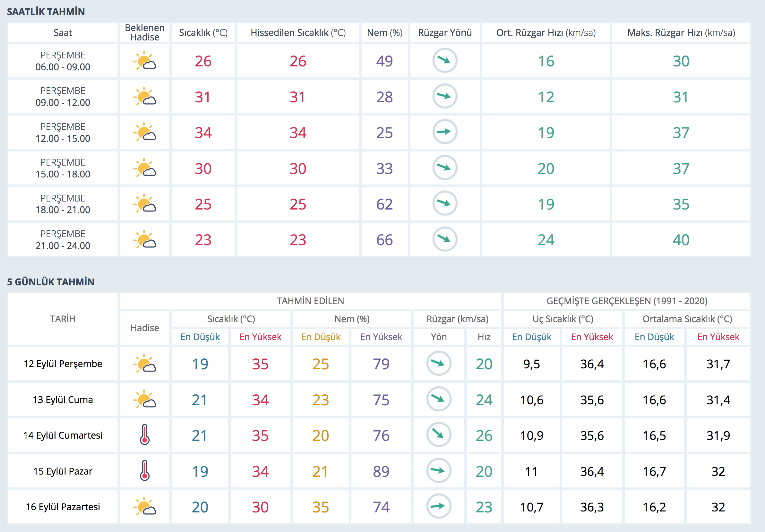Click the 5 GÜNLÜK TAHMİN heading
This screenshot has height=532, width=765.
[x=51, y=282]
